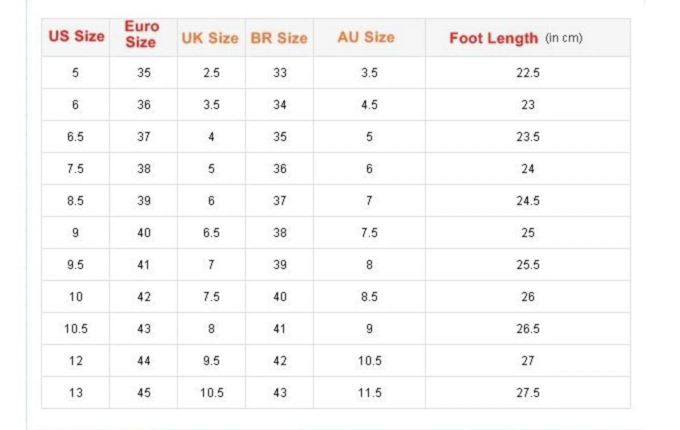680x430 pixels.
Task: Click the US Size column header
Action: point(76,37)
